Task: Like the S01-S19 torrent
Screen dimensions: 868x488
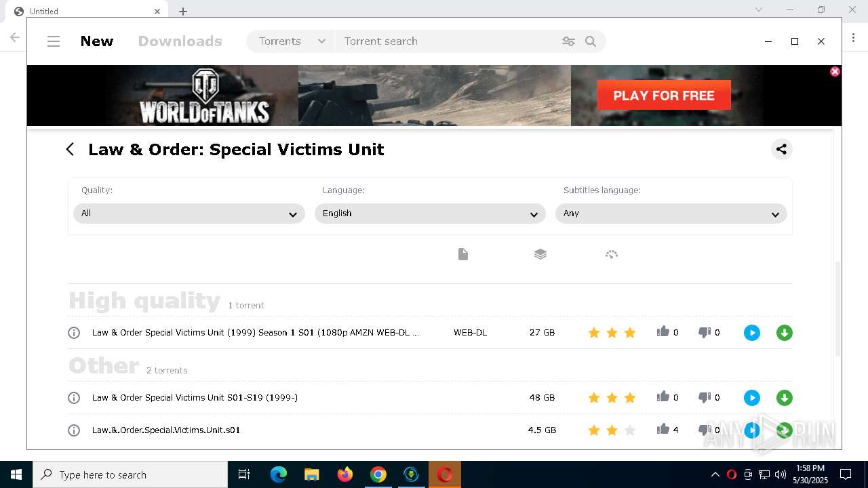Action: [663, 396]
